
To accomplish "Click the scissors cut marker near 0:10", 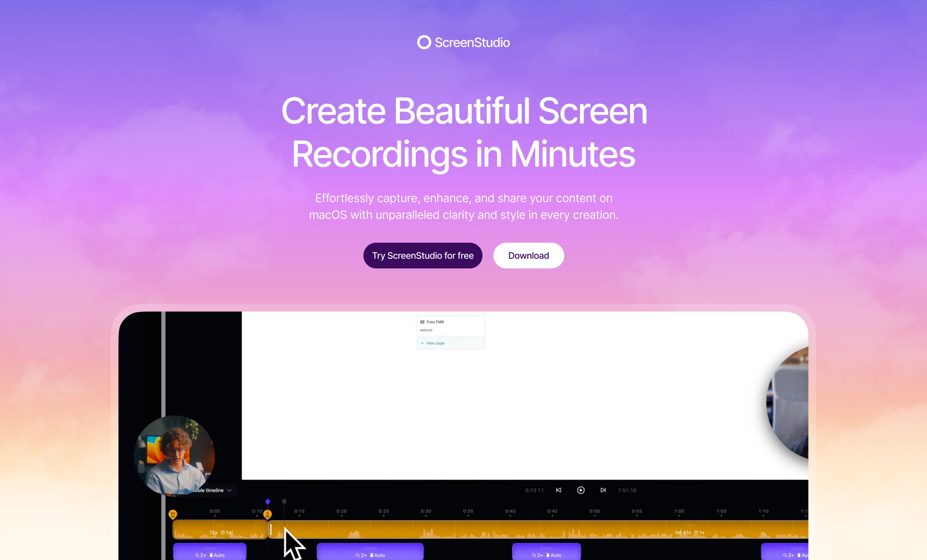I will [x=267, y=514].
